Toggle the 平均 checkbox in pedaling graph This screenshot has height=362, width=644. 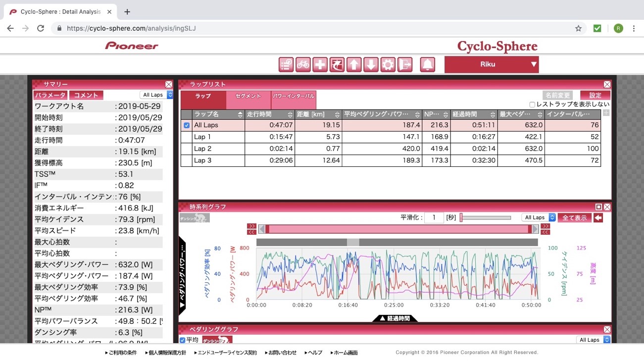pyautogui.click(x=183, y=340)
